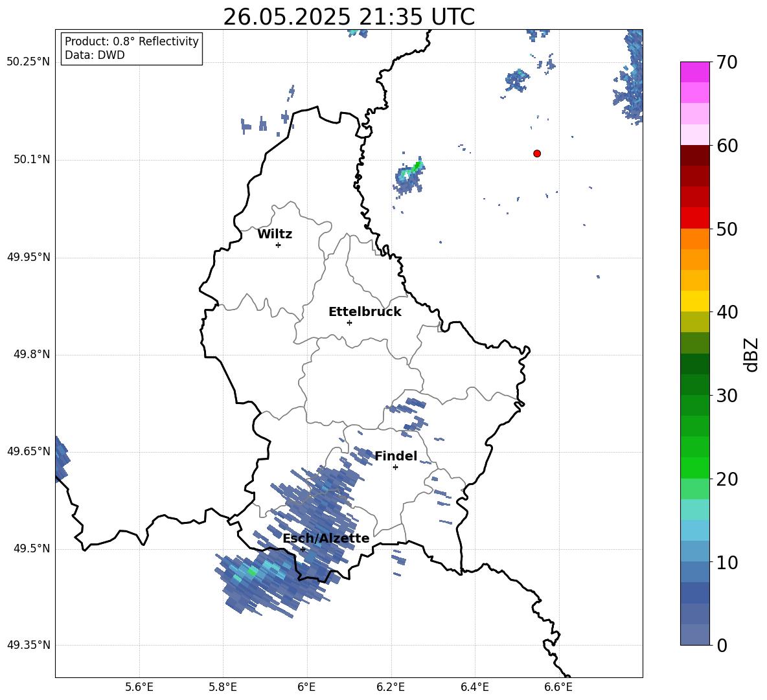Click the red dot marker
The image size is (767, 700).
(x=537, y=153)
